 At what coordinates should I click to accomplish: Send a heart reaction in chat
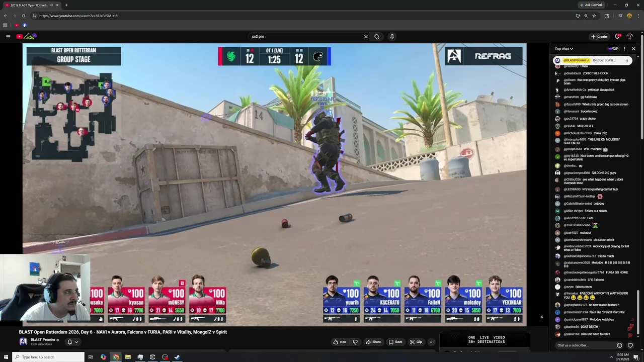630,345
